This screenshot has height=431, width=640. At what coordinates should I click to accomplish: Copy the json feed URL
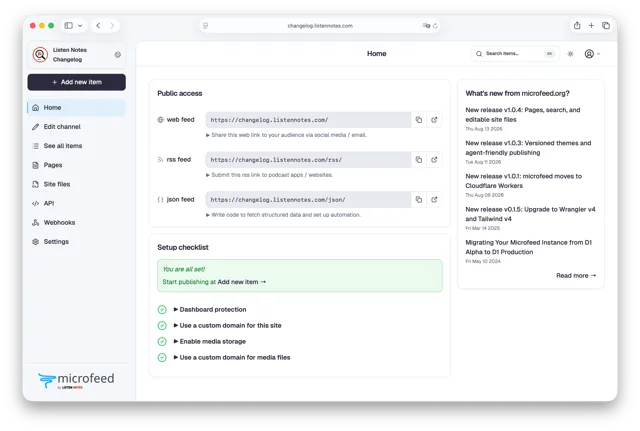tap(419, 200)
